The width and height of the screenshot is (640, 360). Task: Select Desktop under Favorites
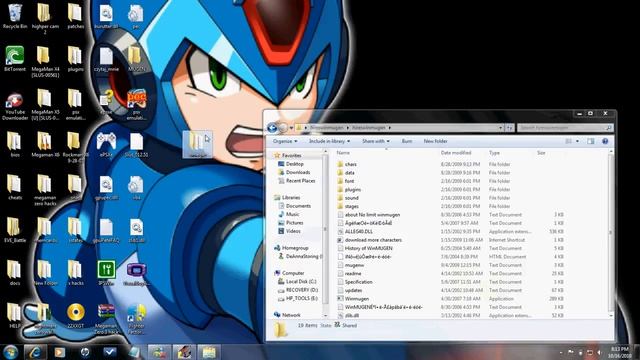tap(294, 164)
